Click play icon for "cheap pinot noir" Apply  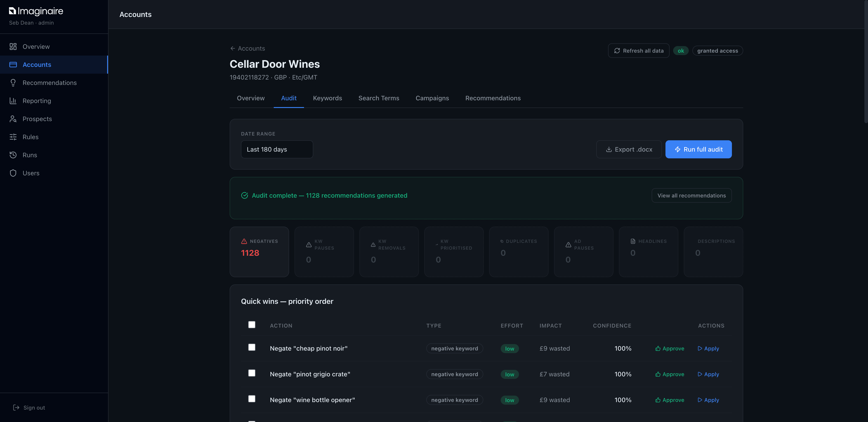coord(700,349)
